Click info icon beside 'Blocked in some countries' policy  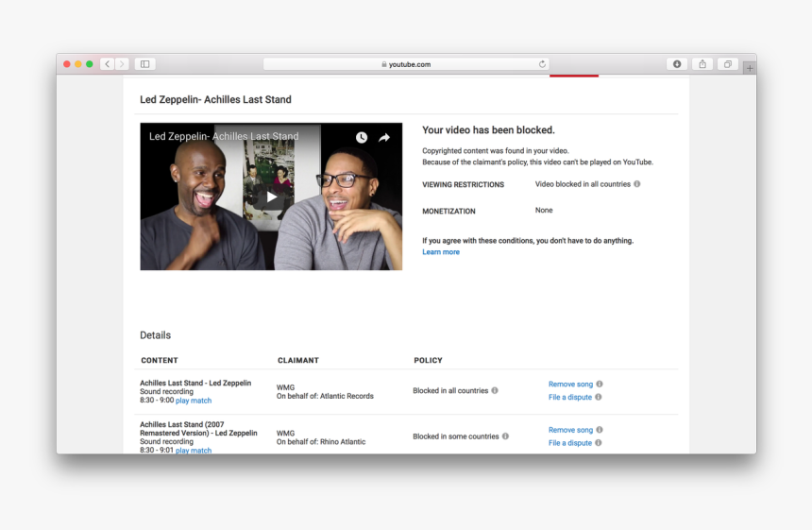click(505, 436)
